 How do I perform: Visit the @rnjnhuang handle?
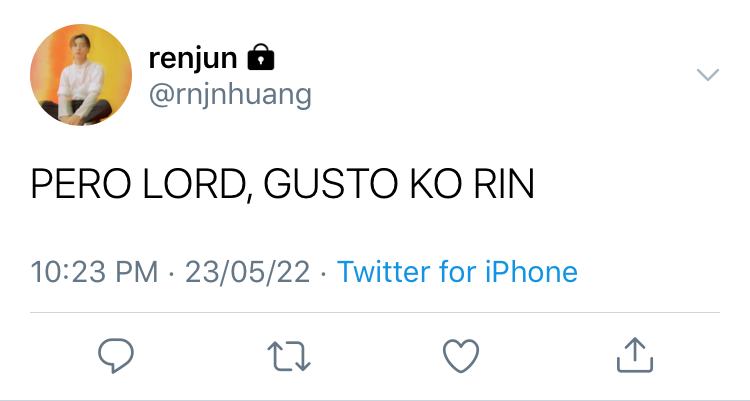(230, 94)
